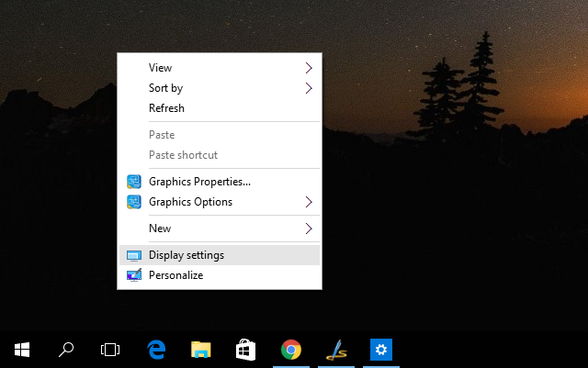Click the greyed Paste entry

point(220,135)
